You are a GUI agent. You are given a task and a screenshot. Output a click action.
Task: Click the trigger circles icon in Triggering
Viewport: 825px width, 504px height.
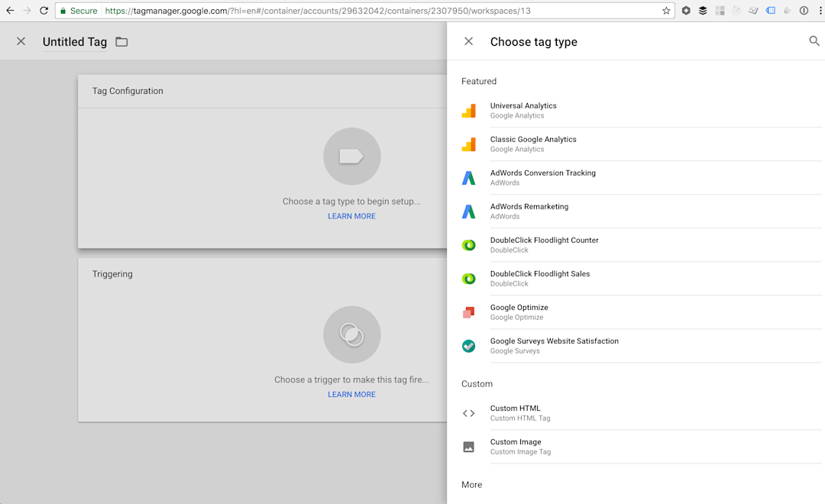pyautogui.click(x=352, y=334)
